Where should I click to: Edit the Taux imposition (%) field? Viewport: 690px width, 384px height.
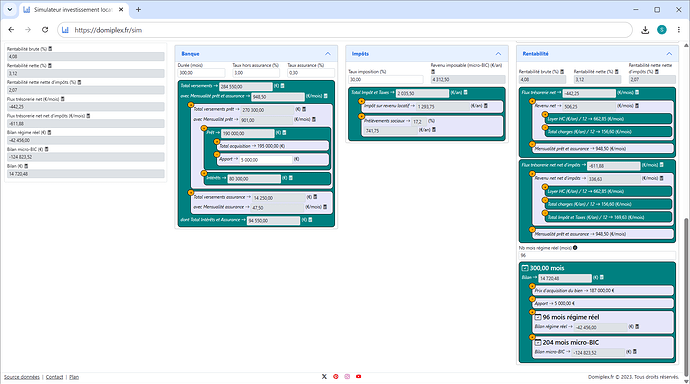pyautogui.click(x=385, y=80)
